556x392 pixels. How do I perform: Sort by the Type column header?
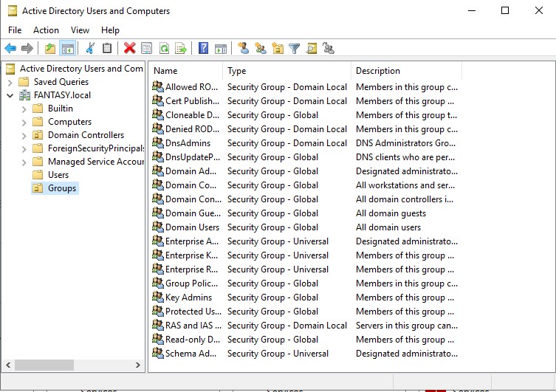pyautogui.click(x=286, y=71)
